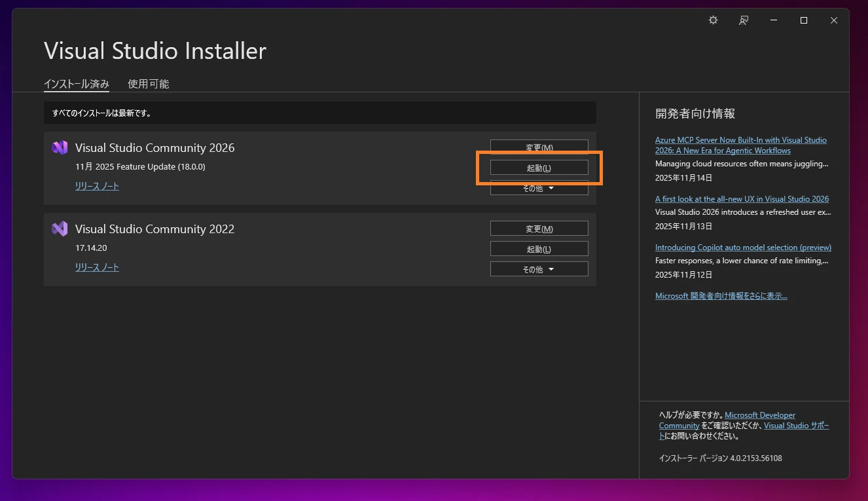Click 変更 for Visual Studio Community 2026
Image resolution: width=868 pixels, height=501 pixels.
pos(539,147)
